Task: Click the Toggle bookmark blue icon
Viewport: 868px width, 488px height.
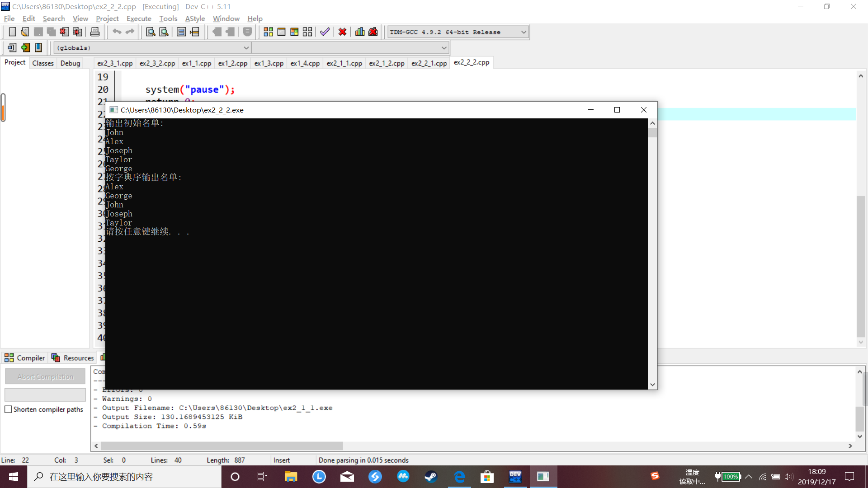Action: 38,47
